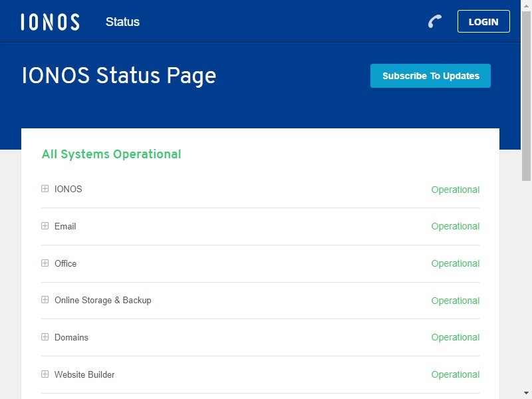
Task: Click Operational status for Online Storage & Backup
Action: click(456, 301)
